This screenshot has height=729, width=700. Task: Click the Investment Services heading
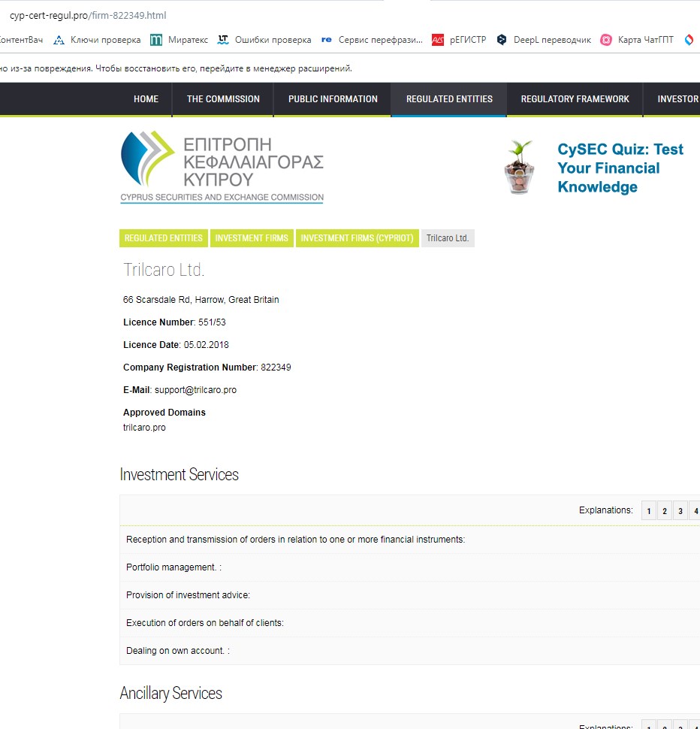[180, 475]
